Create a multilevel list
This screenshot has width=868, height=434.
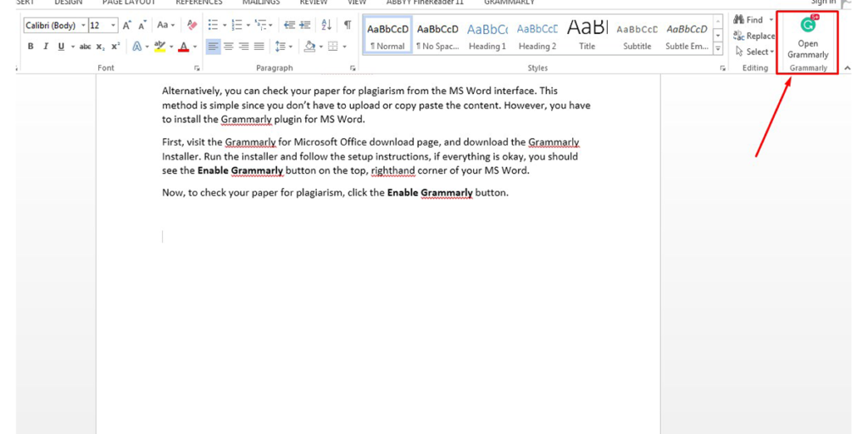tap(261, 25)
